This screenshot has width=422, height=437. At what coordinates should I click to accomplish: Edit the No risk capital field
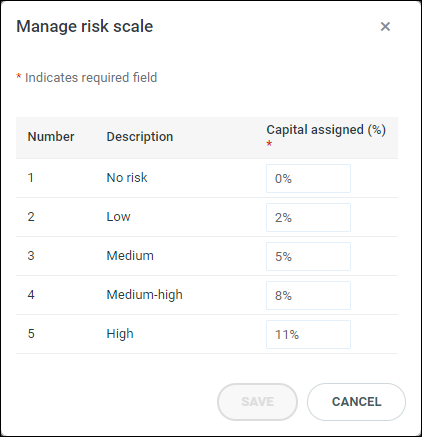(x=308, y=178)
